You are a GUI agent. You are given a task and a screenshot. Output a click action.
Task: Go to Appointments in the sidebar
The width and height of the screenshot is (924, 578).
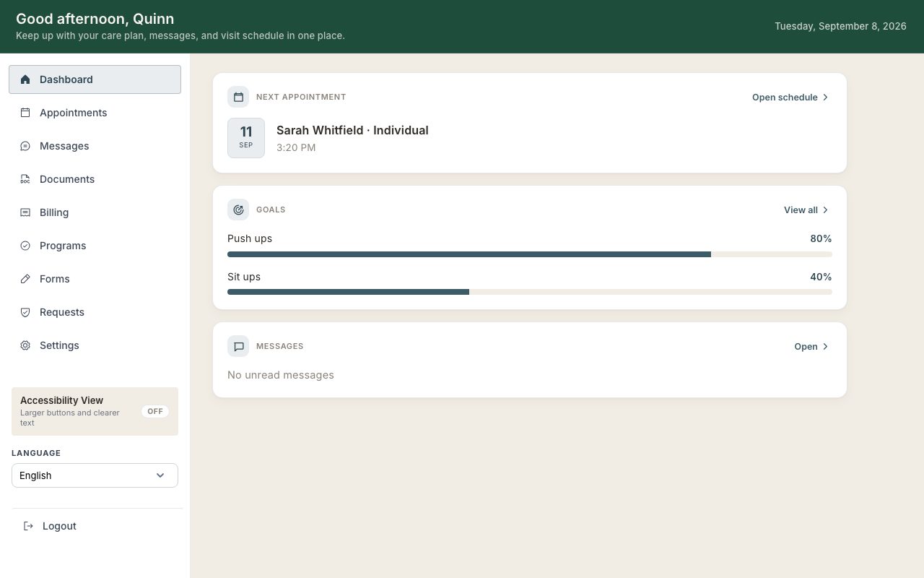pyautogui.click(x=95, y=113)
